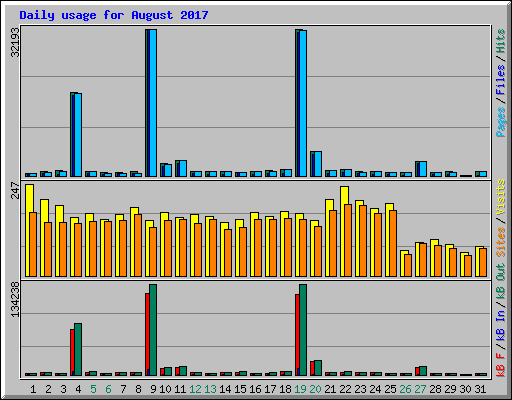Click the green kB Out bar for day 9
This screenshot has width=512, height=400.
click(153, 330)
